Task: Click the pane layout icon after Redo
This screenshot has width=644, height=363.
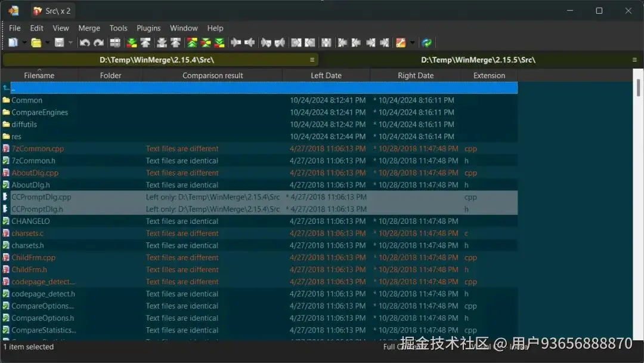Action: point(116,42)
